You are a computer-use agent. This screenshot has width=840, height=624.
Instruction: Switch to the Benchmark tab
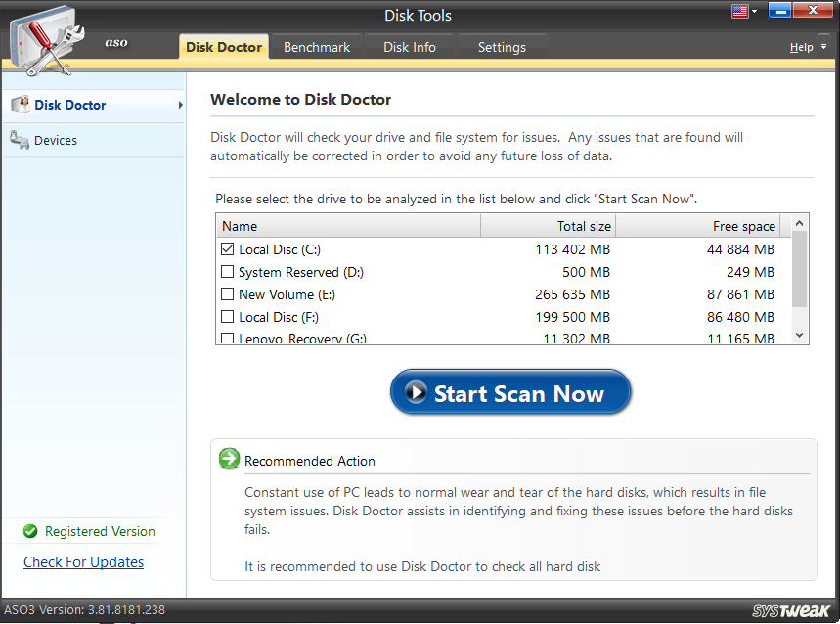pos(316,46)
